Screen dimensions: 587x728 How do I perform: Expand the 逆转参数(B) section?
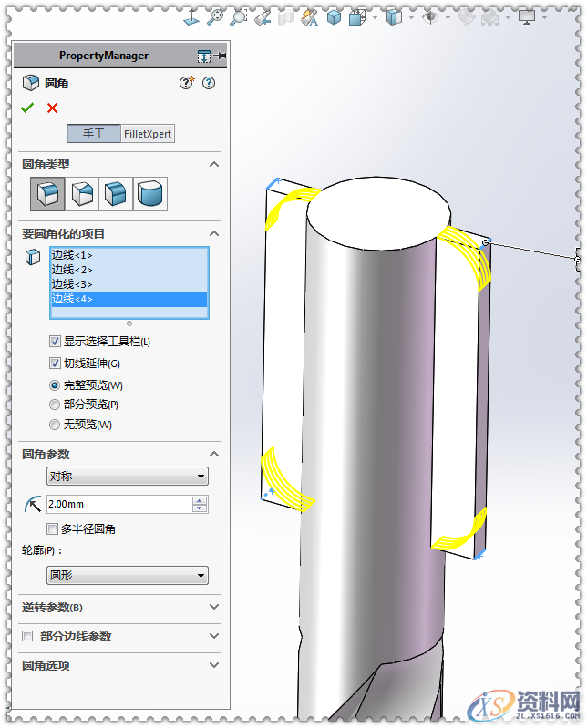click(x=214, y=608)
